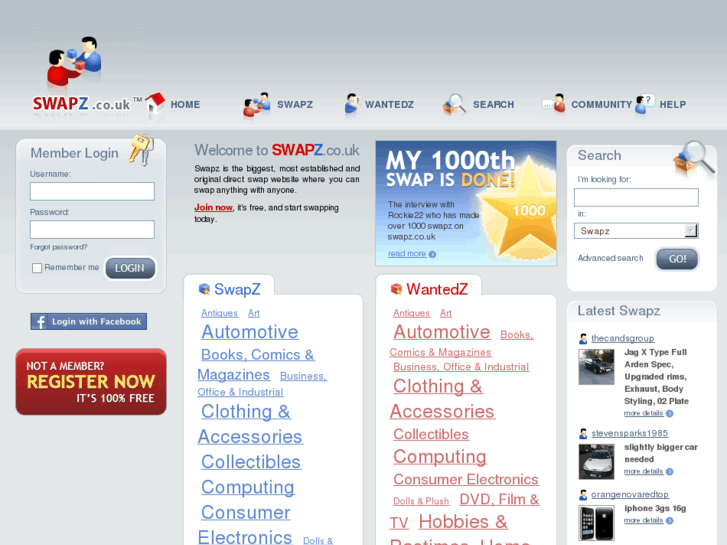Click the Register Now red banner
This screenshot has height=545, width=727.
click(91, 382)
